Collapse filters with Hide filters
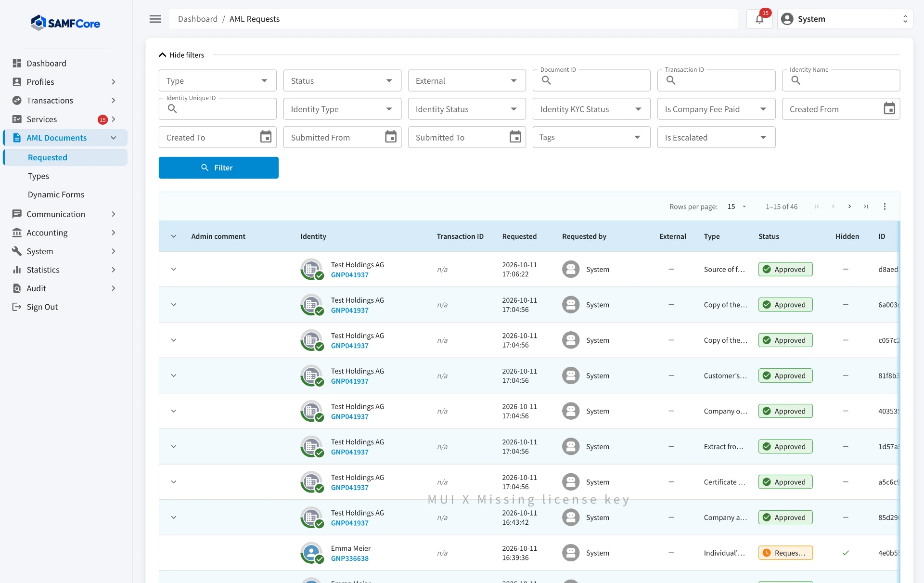The width and height of the screenshot is (924, 583). pos(181,55)
